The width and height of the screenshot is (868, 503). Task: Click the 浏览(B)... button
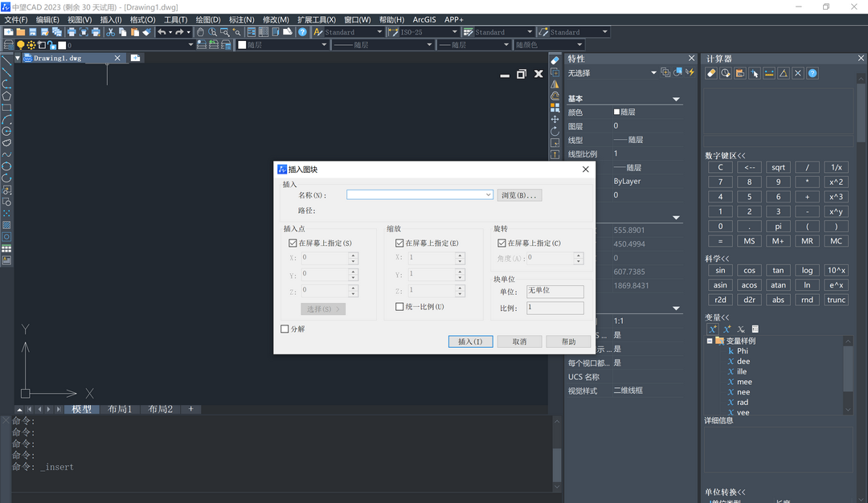(519, 195)
